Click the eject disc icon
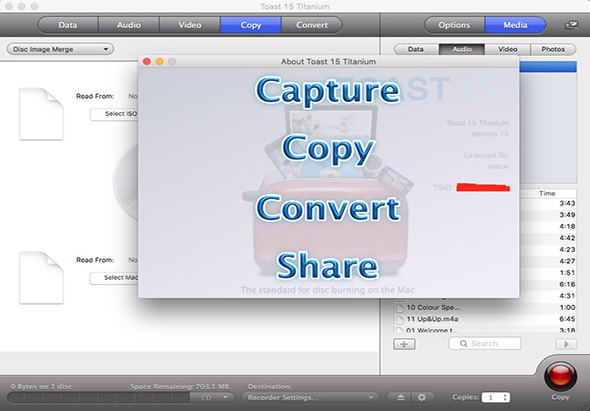The image size is (590, 411). click(400, 397)
